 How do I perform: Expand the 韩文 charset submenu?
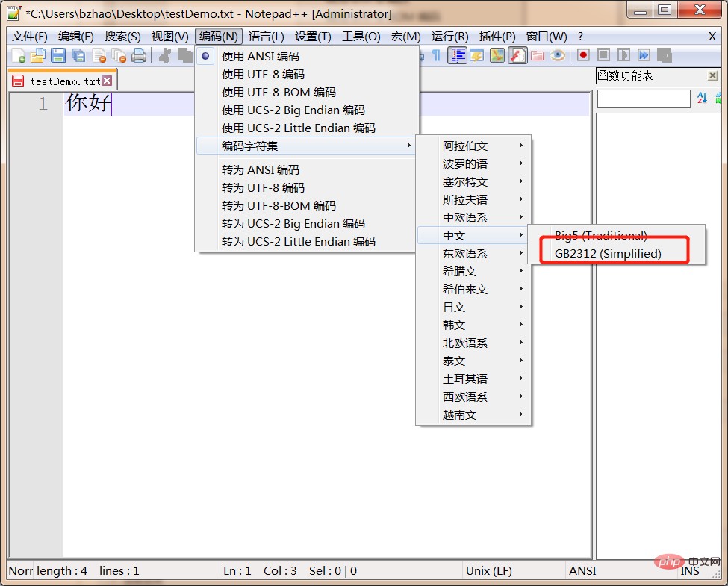coord(473,325)
